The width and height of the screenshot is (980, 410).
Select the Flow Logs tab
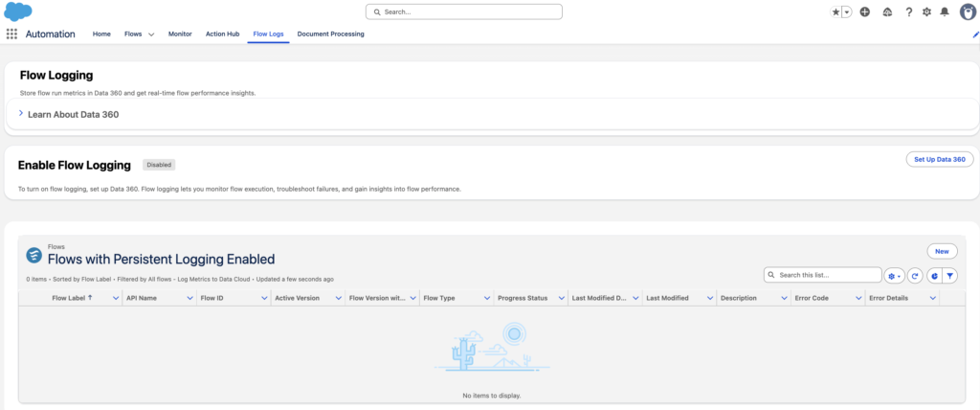pos(268,34)
